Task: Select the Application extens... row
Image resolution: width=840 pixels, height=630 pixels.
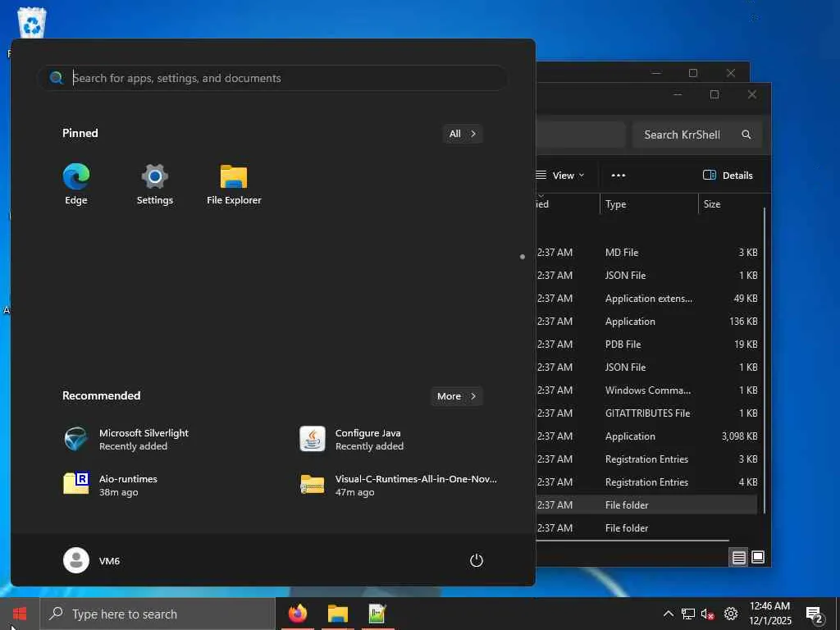Action: 646,299
